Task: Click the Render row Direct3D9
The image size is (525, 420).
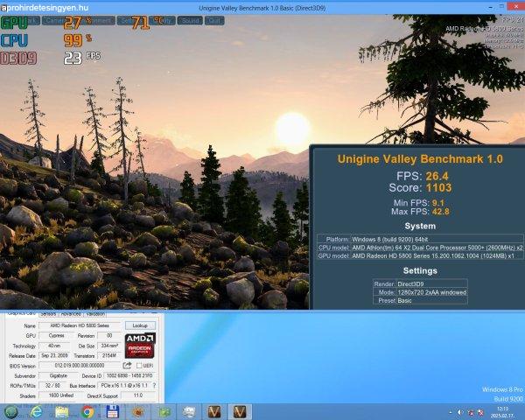Action: [x=420, y=284]
